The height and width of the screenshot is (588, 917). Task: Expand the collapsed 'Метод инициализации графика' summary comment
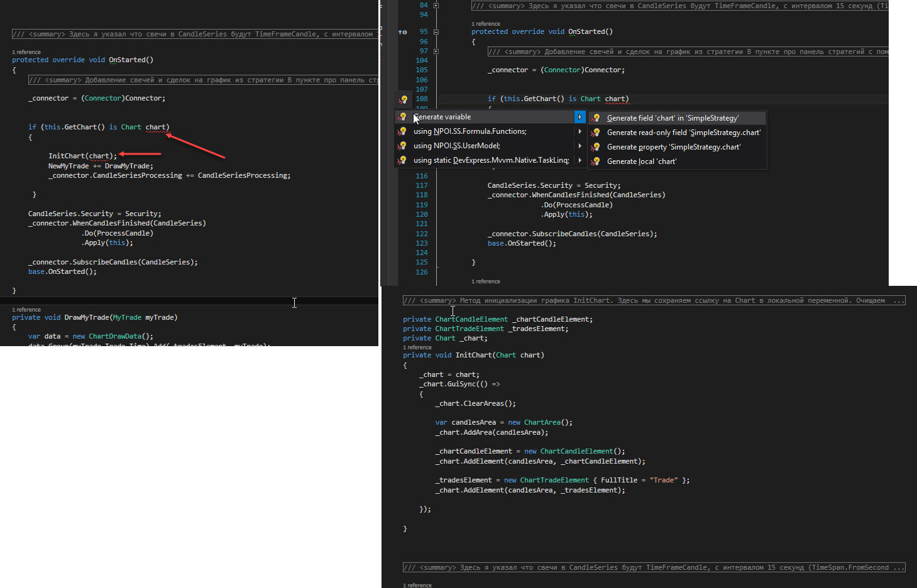point(654,301)
